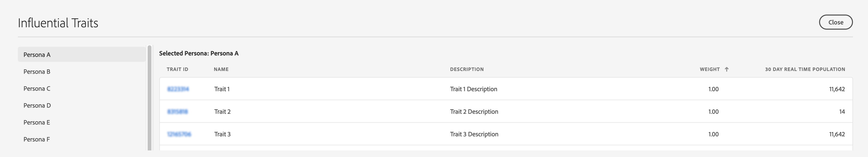The image size is (868, 157).
Task: Select Persona A in the list
Action: click(x=82, y=55)
